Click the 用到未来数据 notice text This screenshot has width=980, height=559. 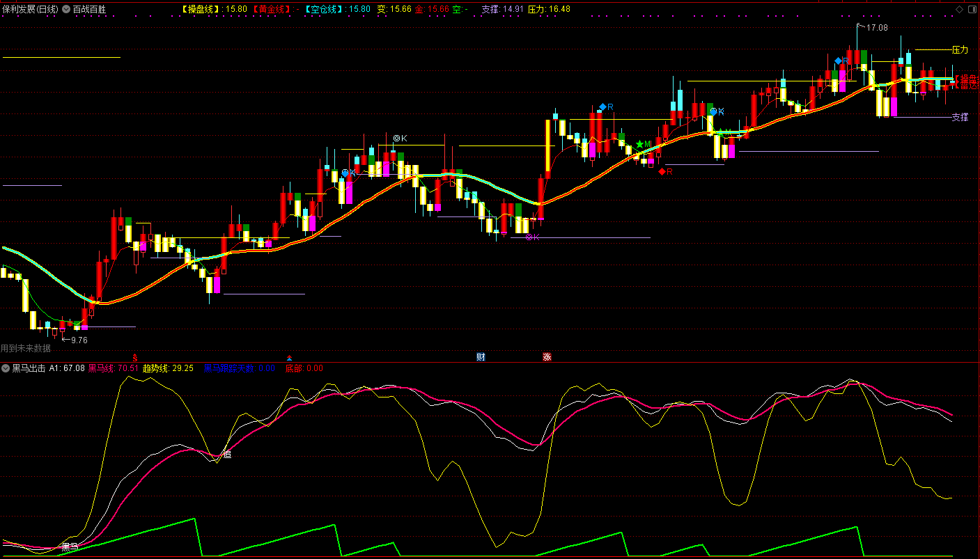(26, 348)
